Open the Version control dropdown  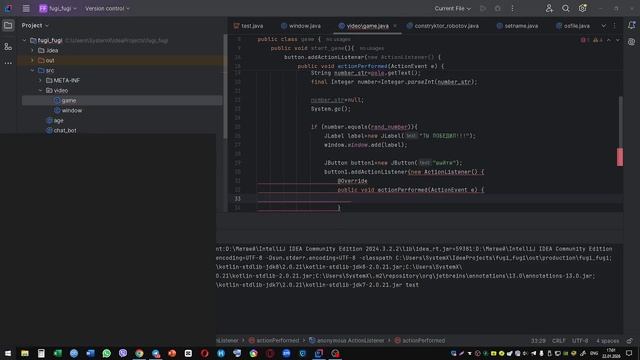pyautogui.click(x=107, y=8)
